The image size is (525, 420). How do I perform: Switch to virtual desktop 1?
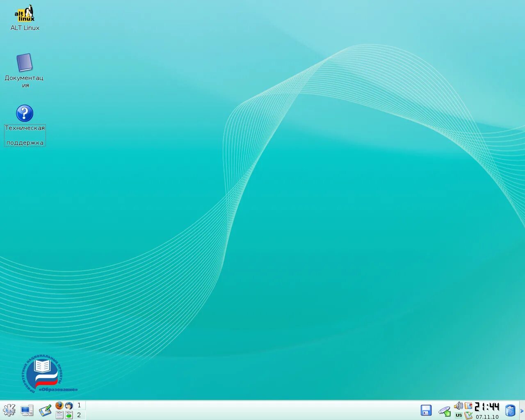79,405
